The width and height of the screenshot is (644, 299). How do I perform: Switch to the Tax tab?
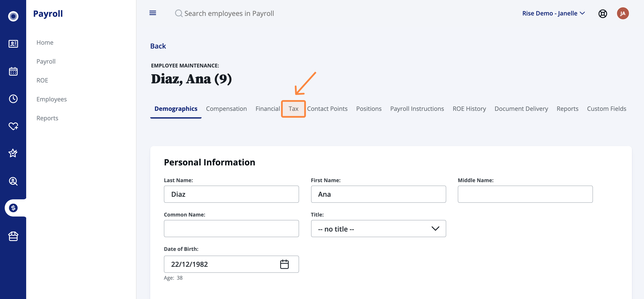[x=293, y=109]
